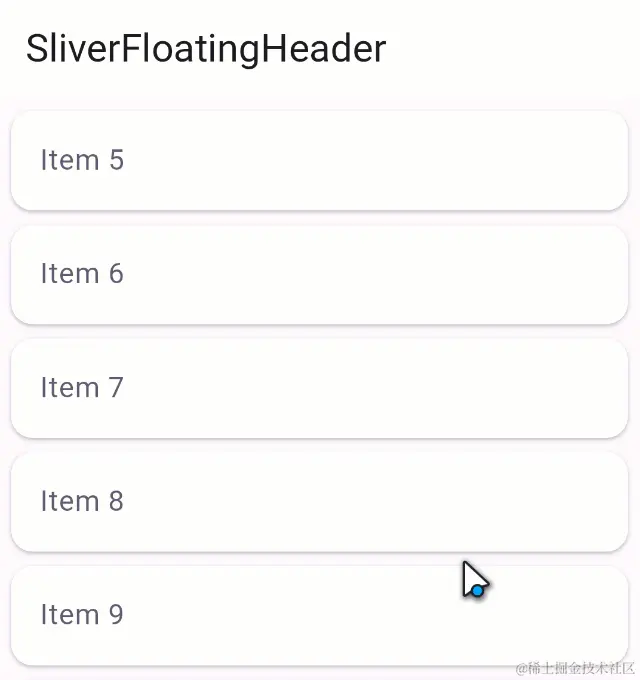Click the 'Item 6' label text
Screen dimensions: 640x680
[82, 274]
